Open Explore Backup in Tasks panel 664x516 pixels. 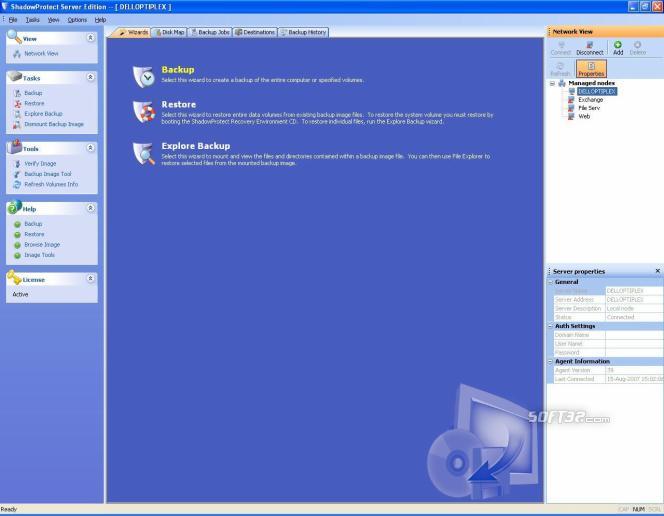43,114
